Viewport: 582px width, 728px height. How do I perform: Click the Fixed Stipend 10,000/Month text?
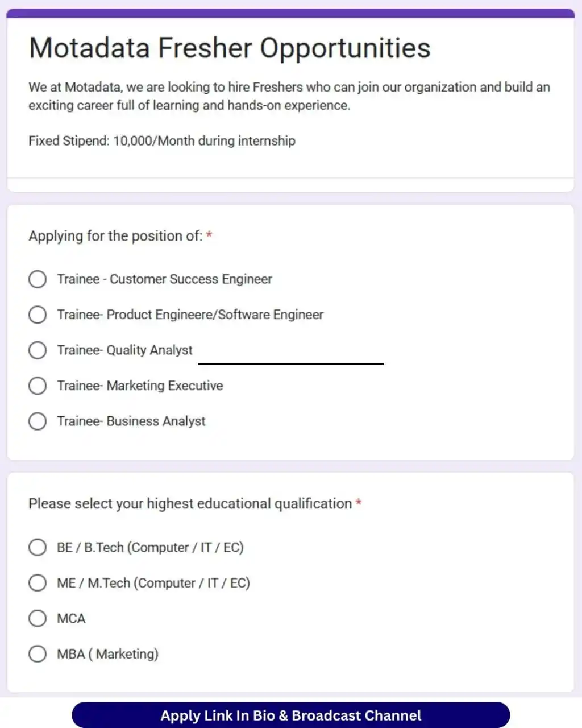click(162, 141)
